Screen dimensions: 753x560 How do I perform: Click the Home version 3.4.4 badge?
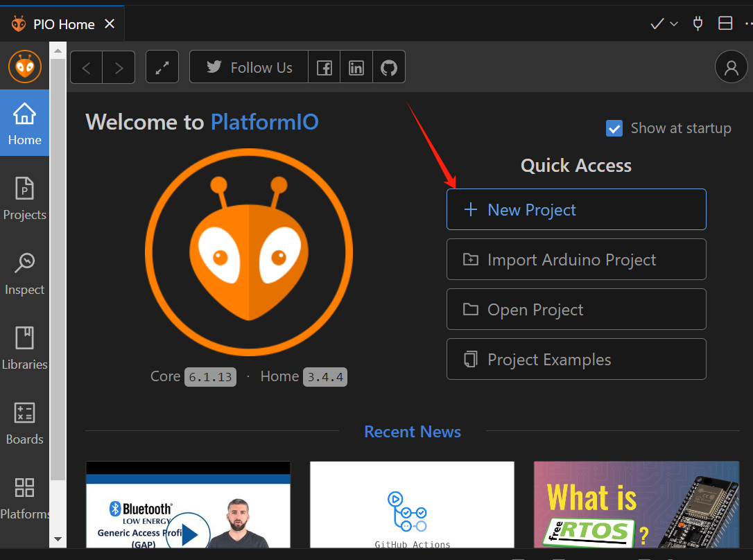[325, 377]
